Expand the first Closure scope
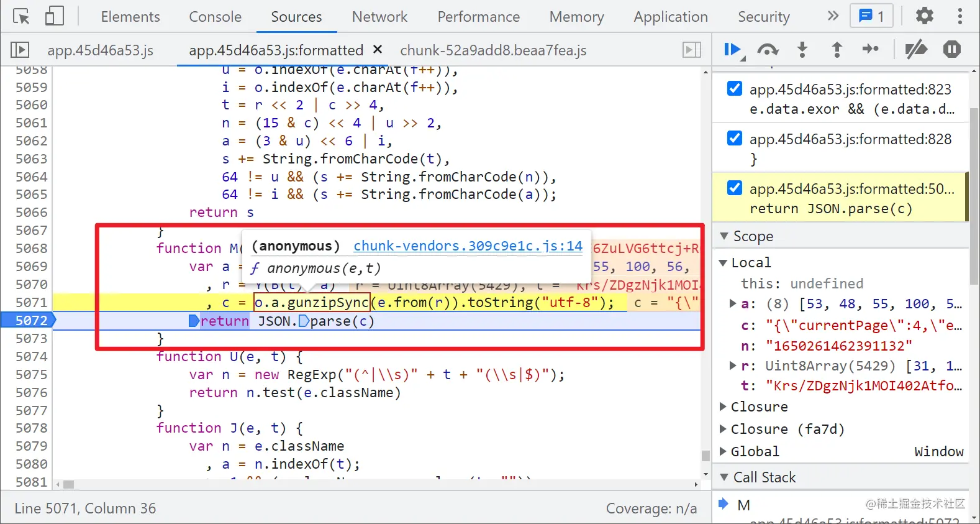The image size is (980, 524). coord(723,407)
